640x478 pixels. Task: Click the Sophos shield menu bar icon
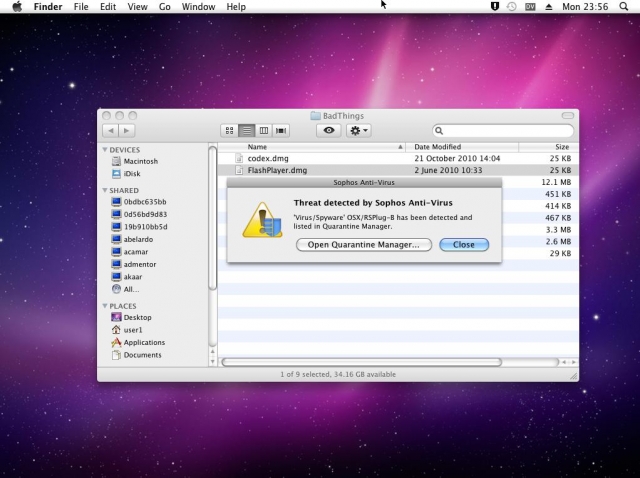tap(495, 7)
